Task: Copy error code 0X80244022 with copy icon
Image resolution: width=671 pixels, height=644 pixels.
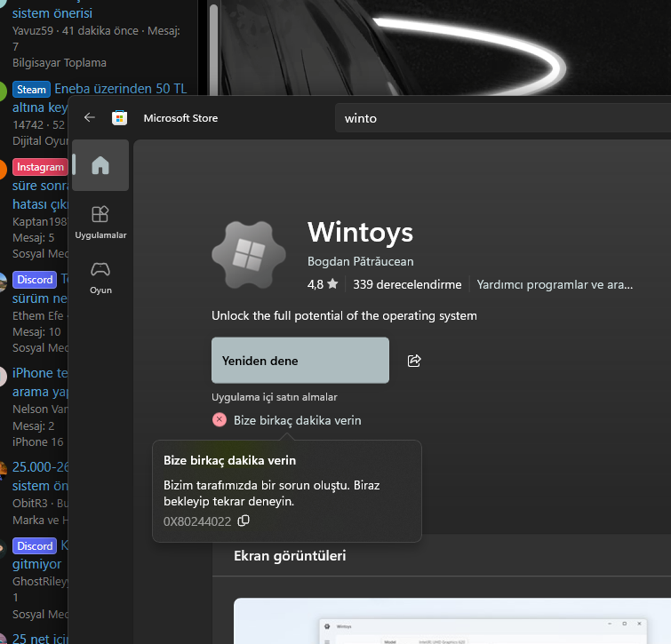Action: (x=244, y=521)
